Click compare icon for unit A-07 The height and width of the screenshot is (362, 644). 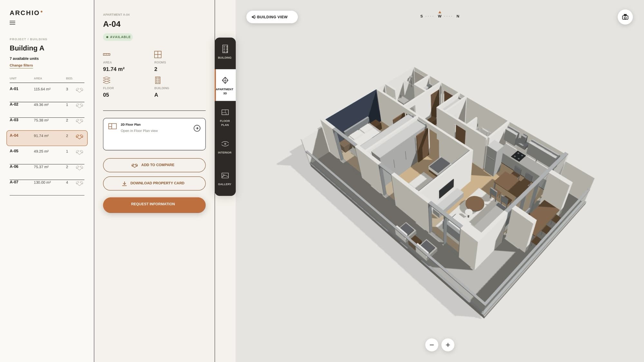pos(80,183)
